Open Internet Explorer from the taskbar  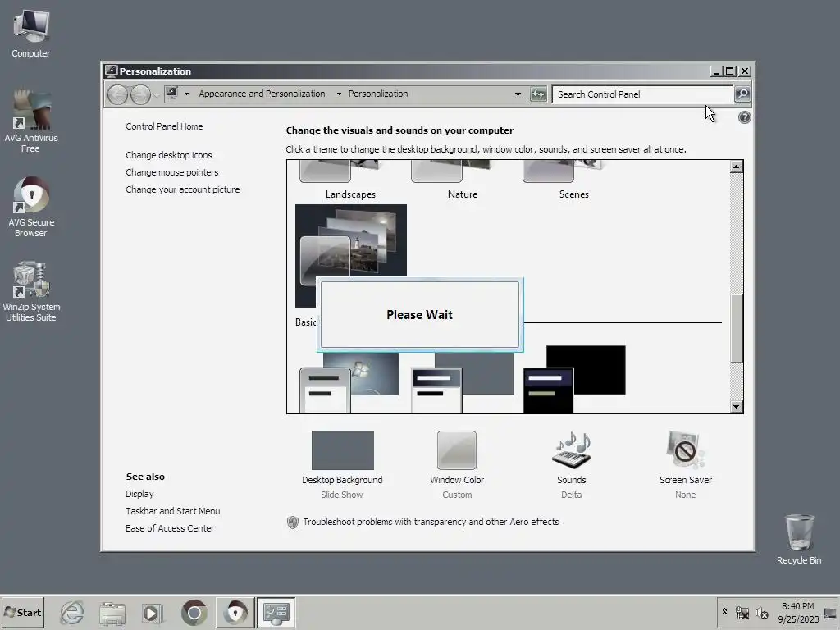tap(72, 612)
